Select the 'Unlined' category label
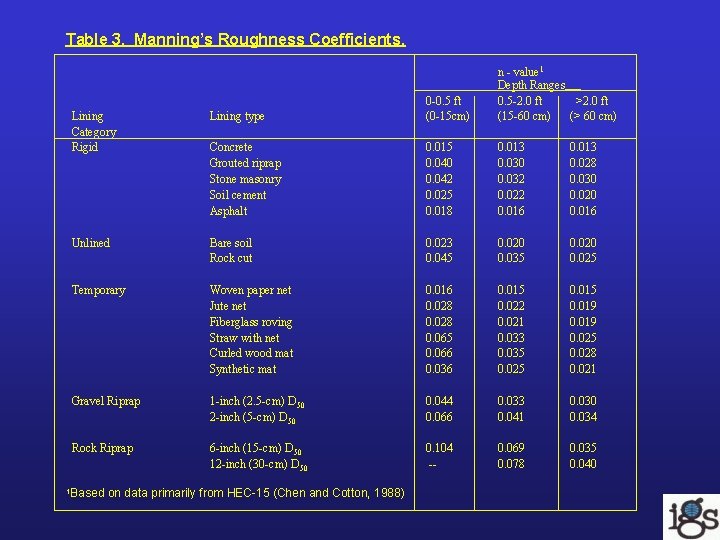The width and height of the screenshot is (720, 540). click(90, 242)
